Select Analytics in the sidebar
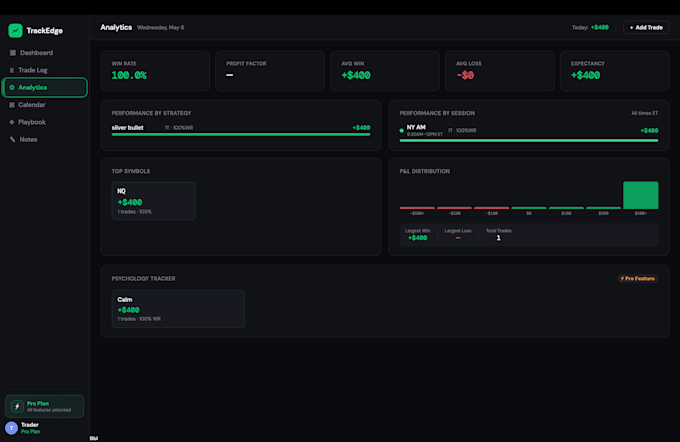 point(45,88)
